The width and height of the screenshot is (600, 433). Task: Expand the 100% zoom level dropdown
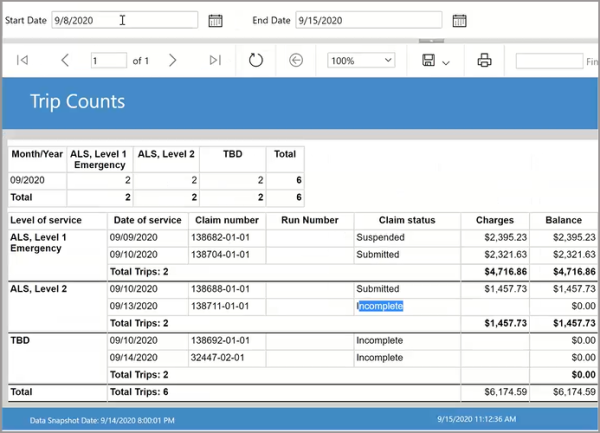click(360, 61)
